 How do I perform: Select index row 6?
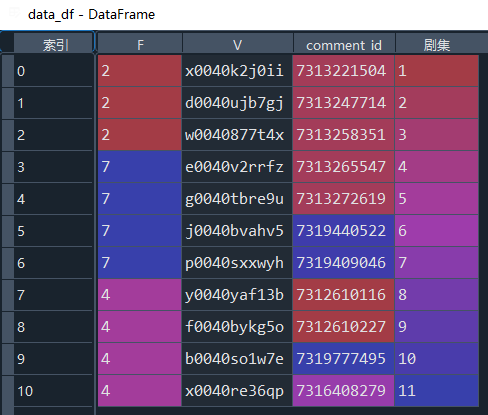53,263
